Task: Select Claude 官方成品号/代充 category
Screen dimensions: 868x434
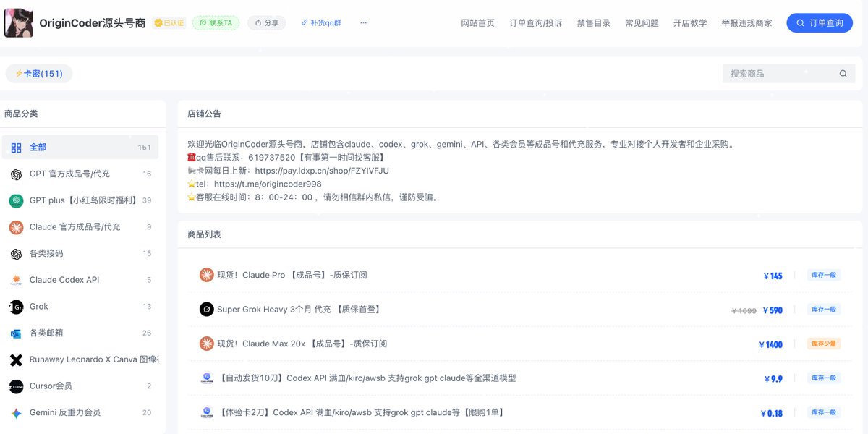Action: click(80, 227)
